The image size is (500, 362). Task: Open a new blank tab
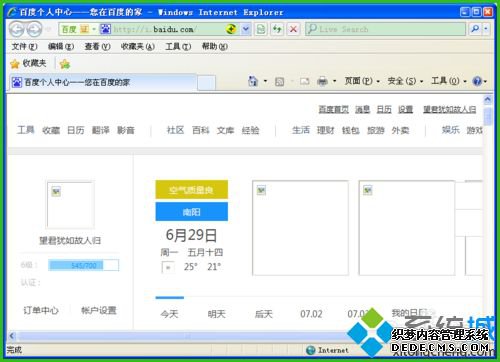pyautogui.click(x=206, y=83)
